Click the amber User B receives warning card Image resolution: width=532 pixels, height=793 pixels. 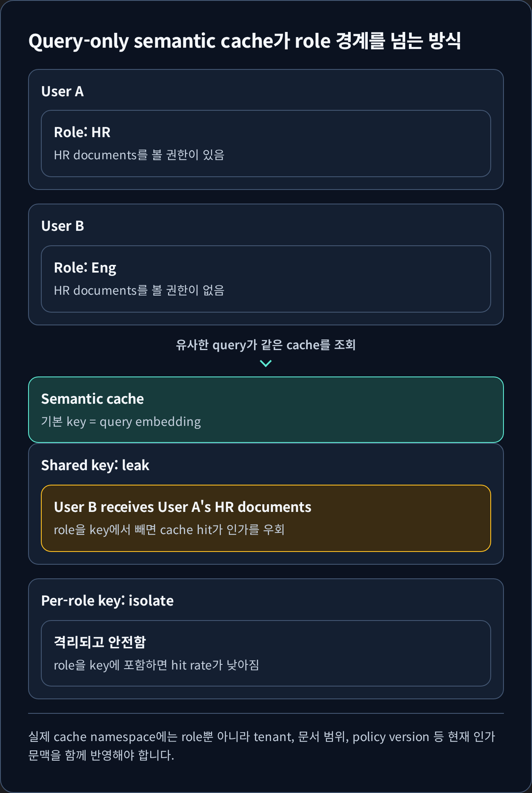(266, 518)
